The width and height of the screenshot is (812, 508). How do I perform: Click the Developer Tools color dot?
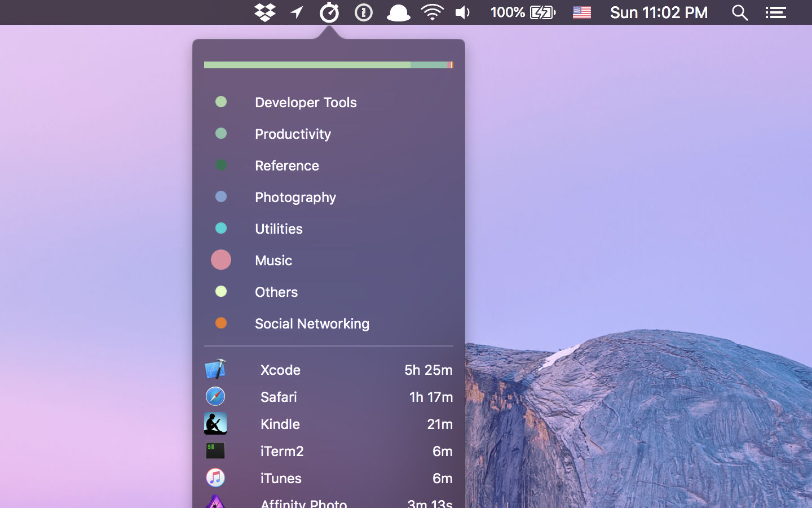coord(221,102)
